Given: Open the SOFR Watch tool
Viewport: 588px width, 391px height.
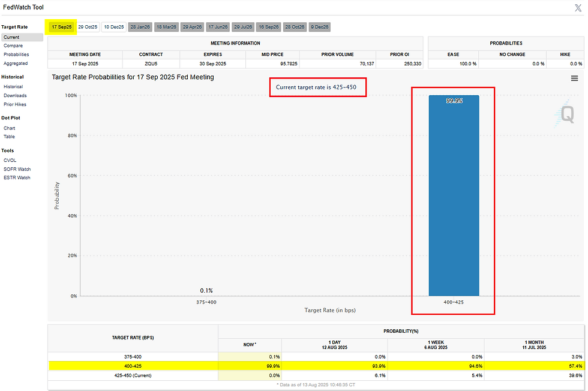Looking at the screenshot, I should 17,170.
